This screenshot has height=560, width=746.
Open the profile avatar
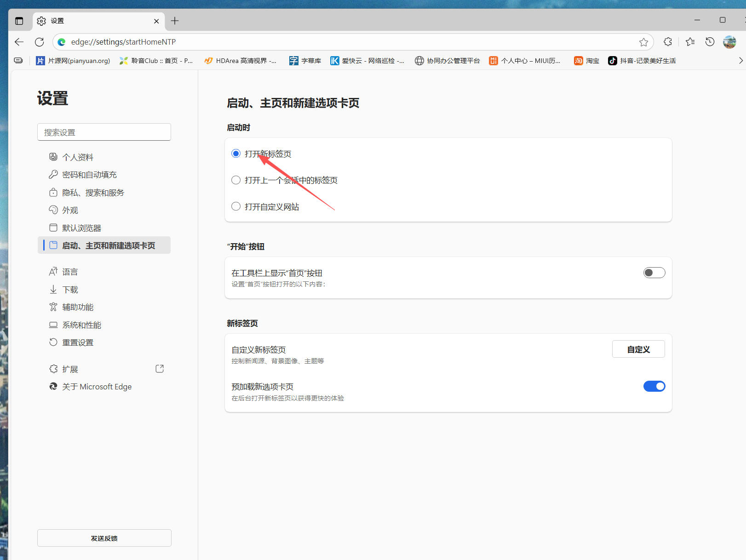click(729, 42)
